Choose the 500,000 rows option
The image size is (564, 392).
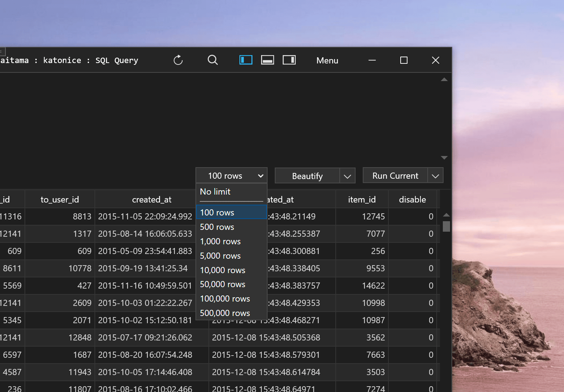pyautogui.click(x=232, y=313)
